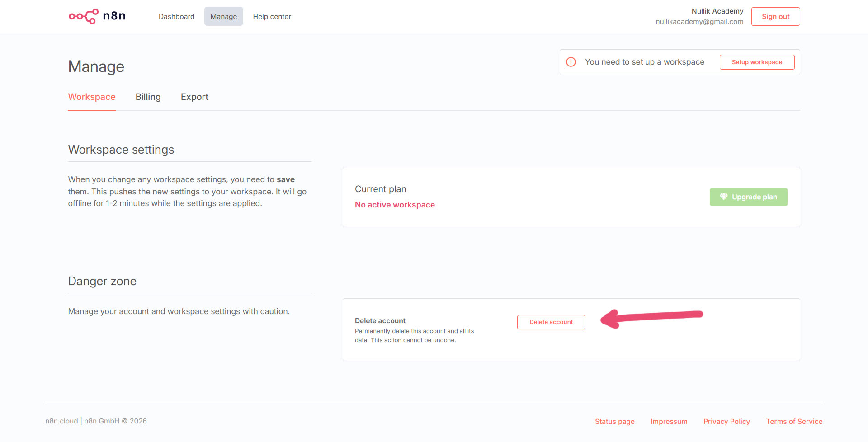Image resolution: width=868 pixels, height=442 pixels.
Task: Open the Help center nav item
Action: (x=272, y=16)
